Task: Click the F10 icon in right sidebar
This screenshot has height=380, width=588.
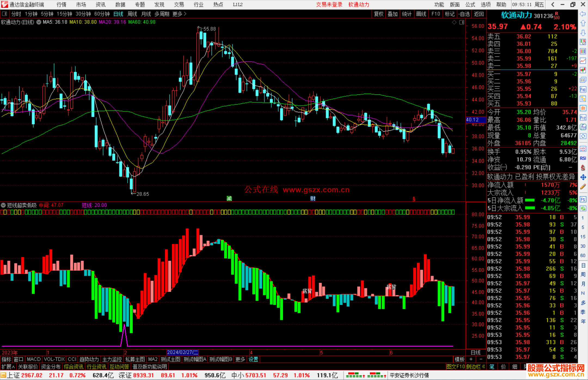Action: tap(583, 90)
